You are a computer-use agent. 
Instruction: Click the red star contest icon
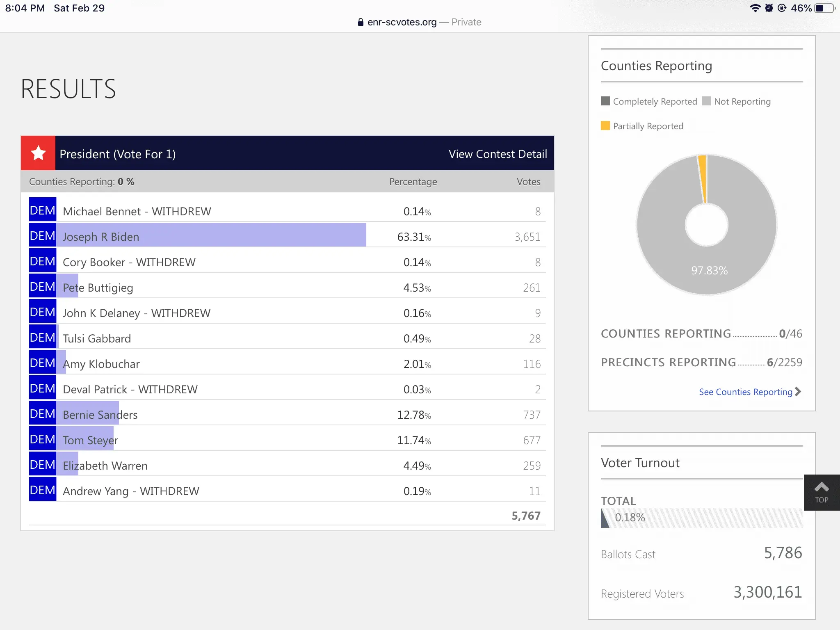coord(38,153)
